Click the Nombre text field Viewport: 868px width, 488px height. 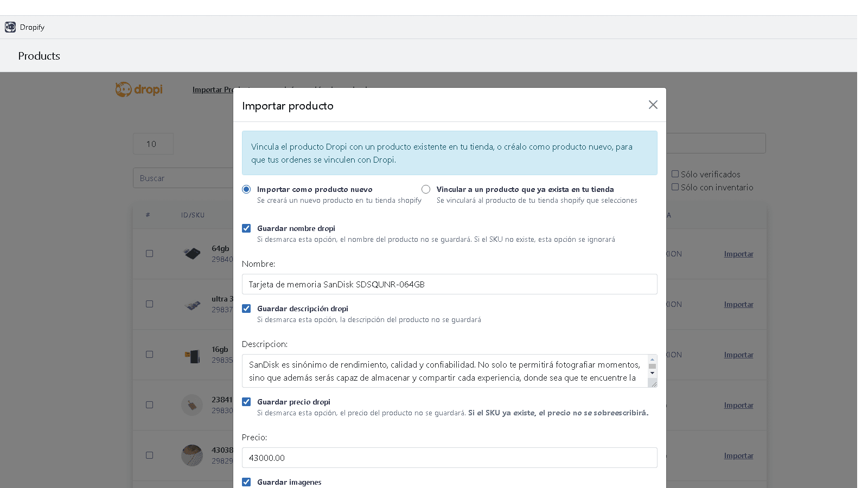[449, 284]
